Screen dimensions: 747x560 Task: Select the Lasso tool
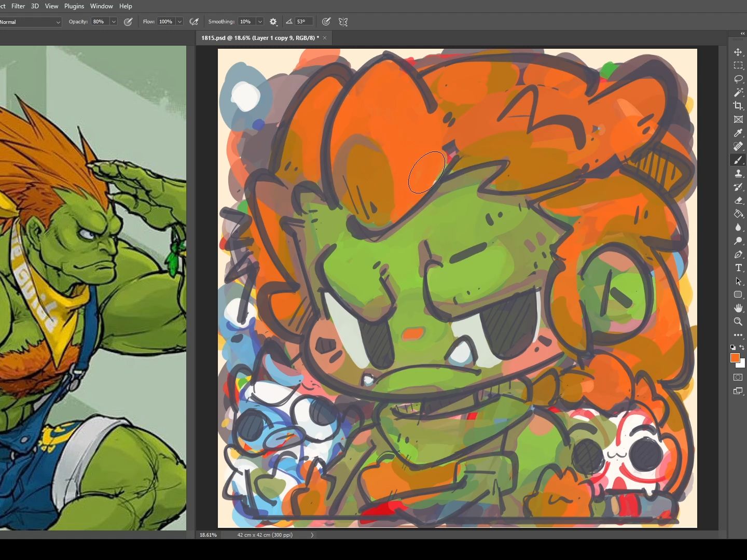738,79
